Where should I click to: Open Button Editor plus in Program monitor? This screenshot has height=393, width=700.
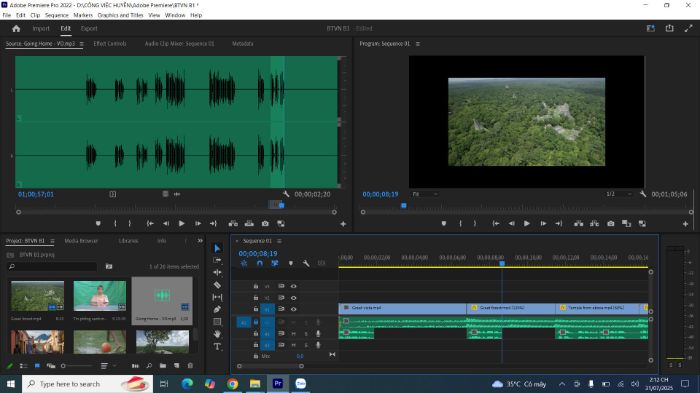click(x=685, y=224)
